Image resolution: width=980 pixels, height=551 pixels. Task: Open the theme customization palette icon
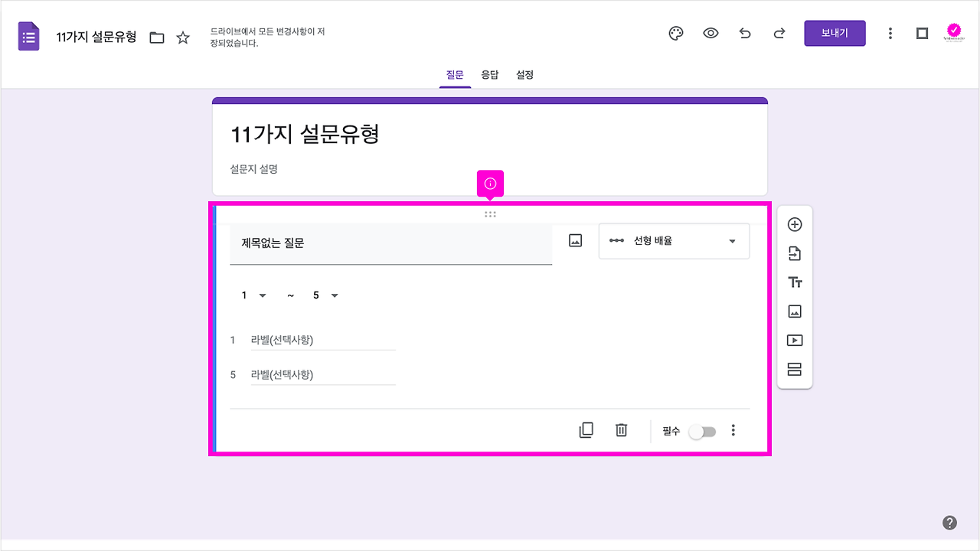675,33
